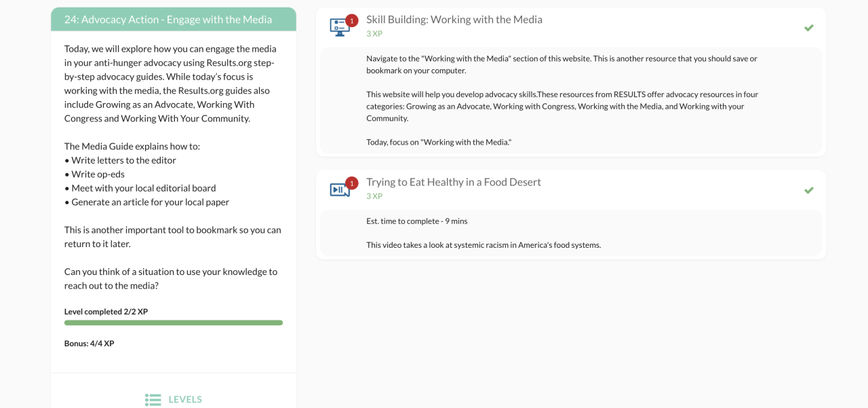Open Skill Building: Working with the Media
Viewport: 868px width, 408px height.
coord(454,20)
